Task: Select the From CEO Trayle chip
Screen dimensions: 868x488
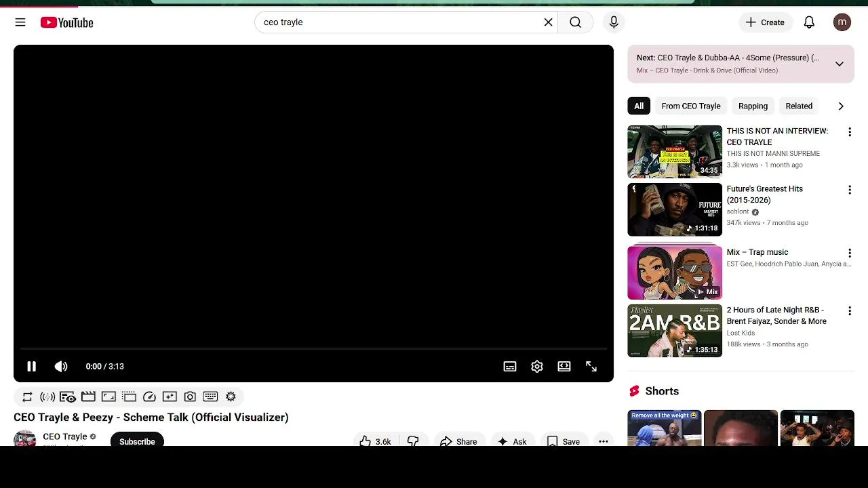Action: [x=691, y=106]
